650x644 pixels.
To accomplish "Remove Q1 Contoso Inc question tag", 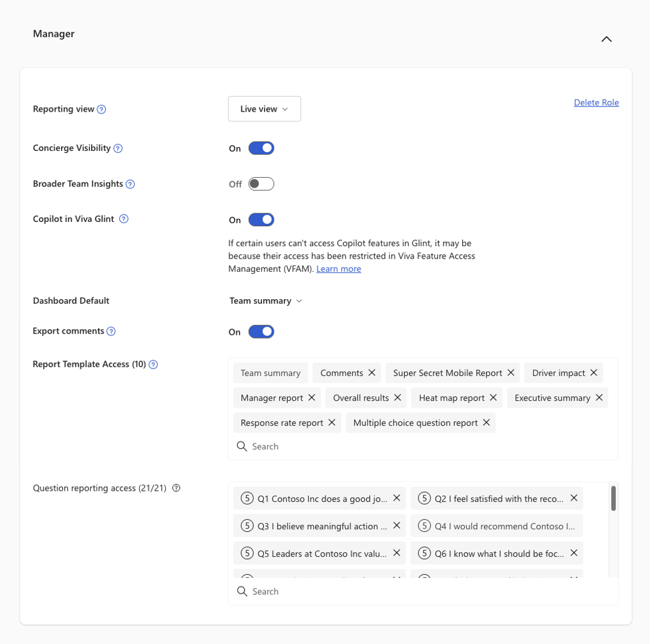I will [x=397, y=497].
